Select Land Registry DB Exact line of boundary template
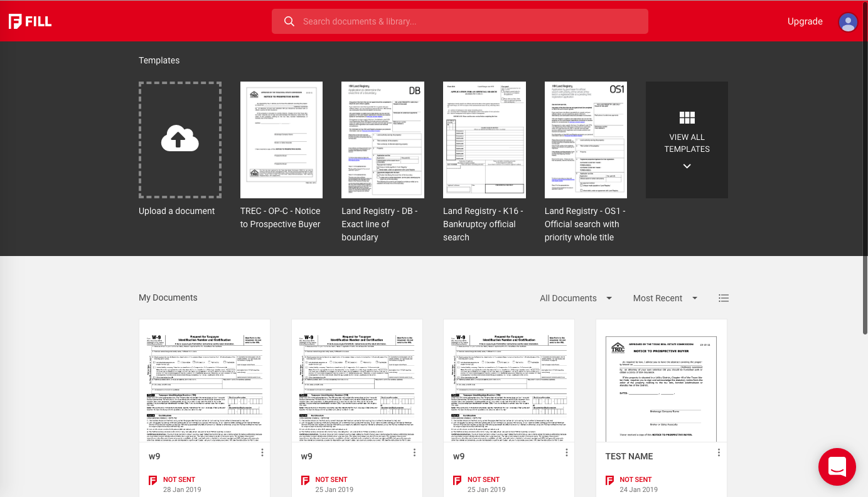The image size is (868, 497). pos(383,140)
